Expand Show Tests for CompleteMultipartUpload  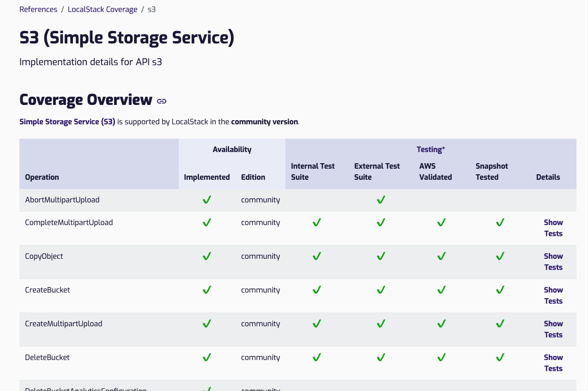click(x=553, y=228)
